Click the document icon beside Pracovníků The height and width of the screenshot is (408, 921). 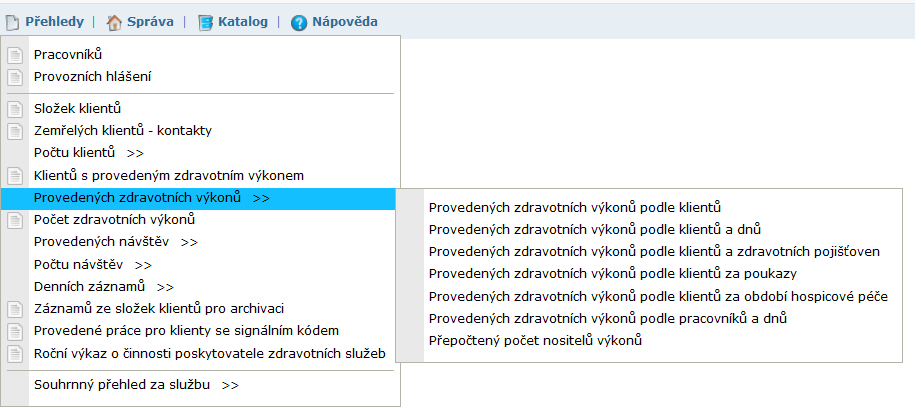15,55
